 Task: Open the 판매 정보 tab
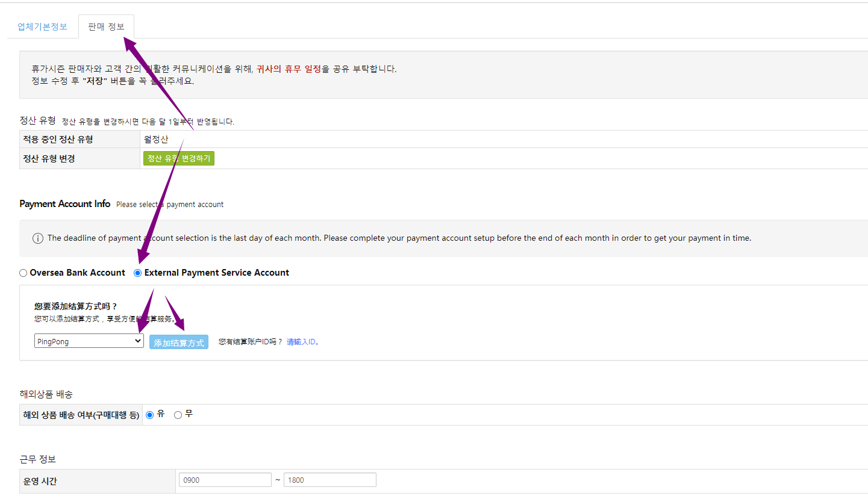click(x=106, y=27)
